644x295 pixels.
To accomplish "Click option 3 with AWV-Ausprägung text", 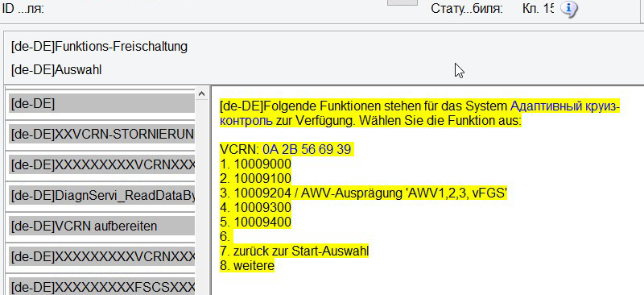I will 364,193.
